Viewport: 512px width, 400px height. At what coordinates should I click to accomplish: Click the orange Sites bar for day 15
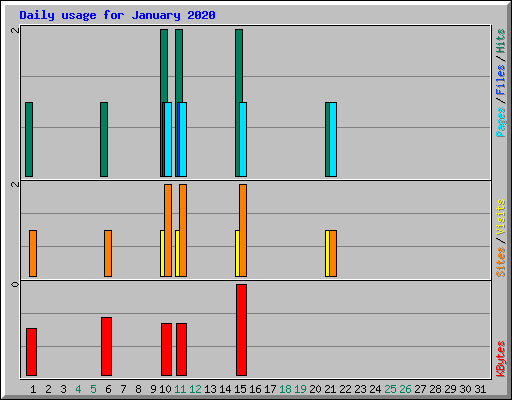click(x=243, y=230)
